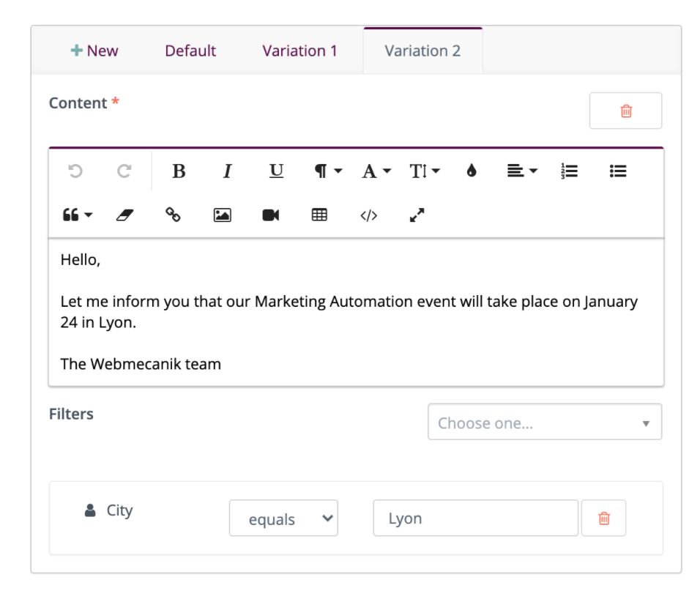This screenshot has width=700, height=599.
Task: Switch to the Variation 1 tab
Action: 299,51
